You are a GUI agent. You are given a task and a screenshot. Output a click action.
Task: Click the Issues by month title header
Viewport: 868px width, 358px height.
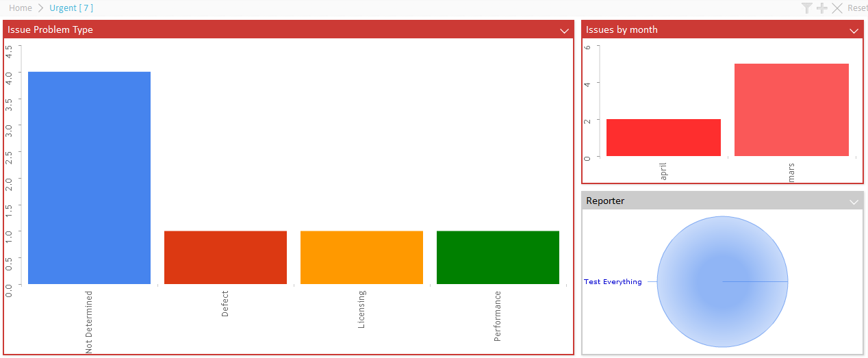[622, 30]
